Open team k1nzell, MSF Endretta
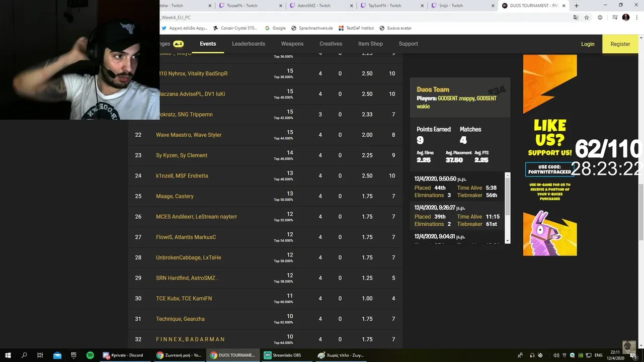 182,176
